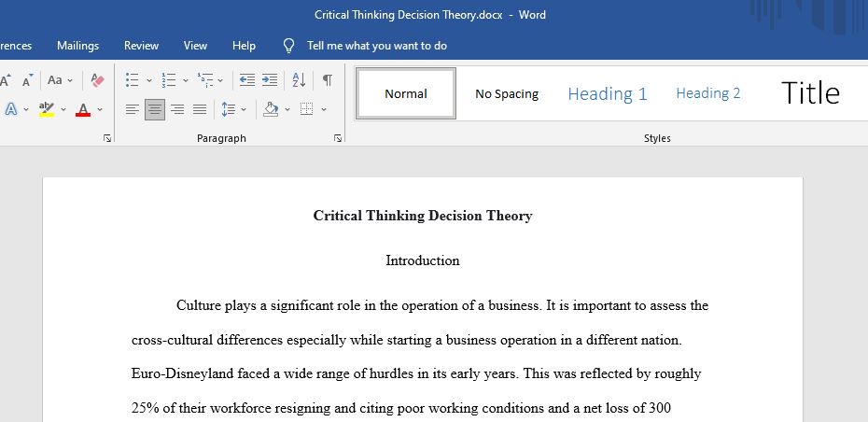Start a bulleted list
Image resolution: width=868 pixels, height=422 pixels.
pyautogui.click(x=132, y=80)
